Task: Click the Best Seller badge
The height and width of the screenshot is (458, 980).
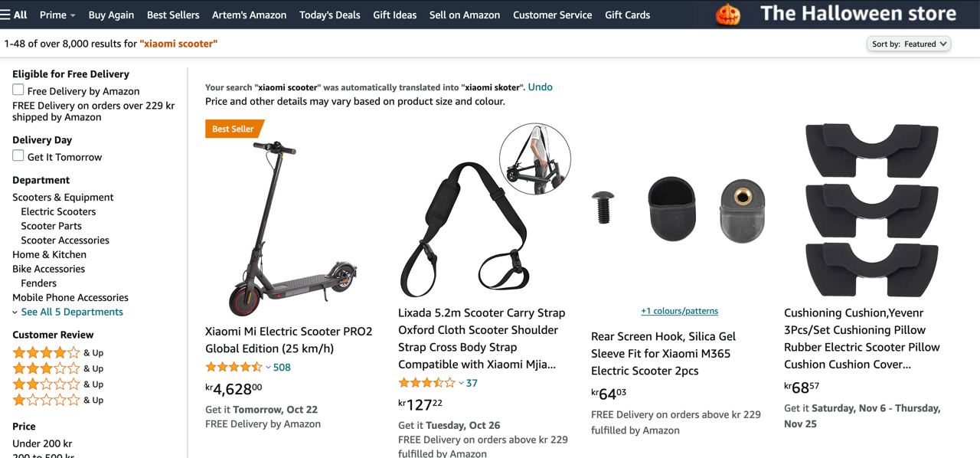Action: click(234, 129)
